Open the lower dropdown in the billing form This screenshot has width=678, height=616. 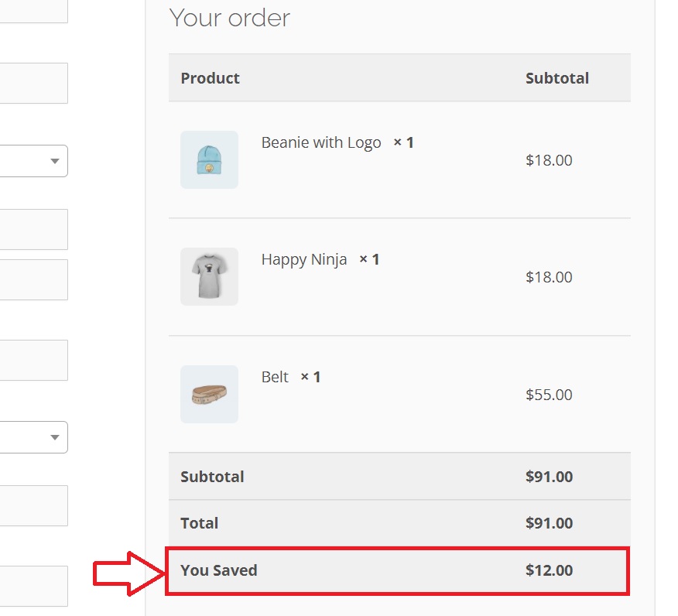click(34, 437)
